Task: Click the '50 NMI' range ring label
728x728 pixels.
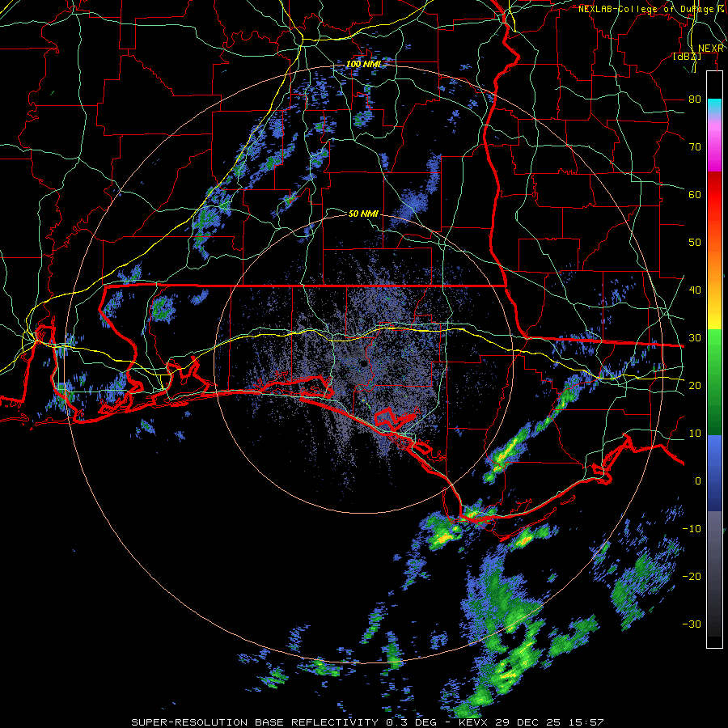Action: coord(363,214)
